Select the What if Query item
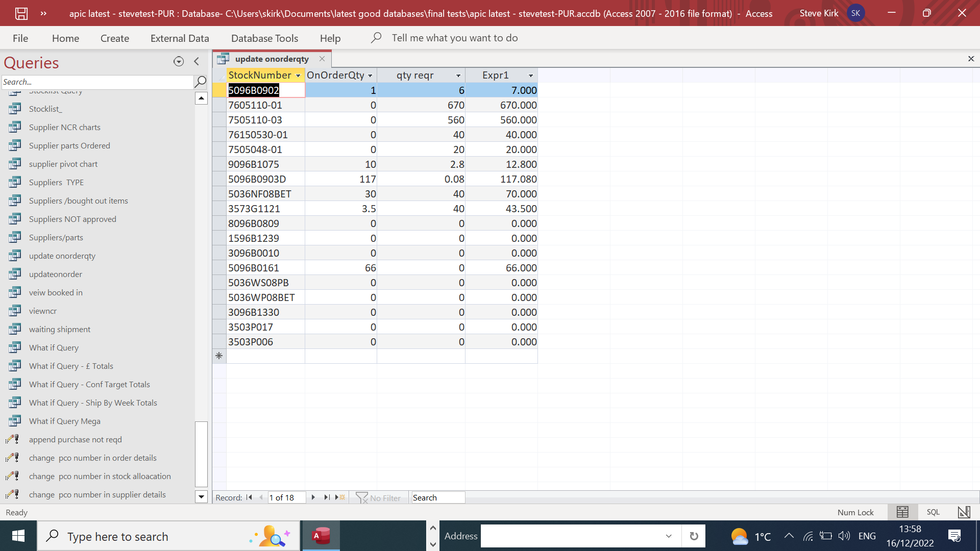Image resolution: width=980 pixels, height=551 pixels. coord(54,347)
